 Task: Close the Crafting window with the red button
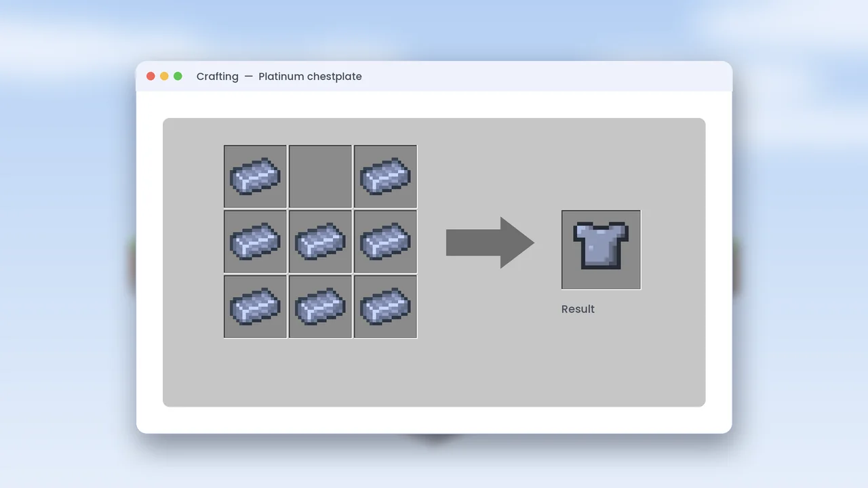pos(151,76)
